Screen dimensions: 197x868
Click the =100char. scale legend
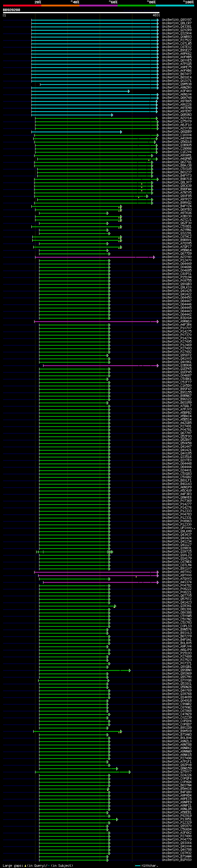(x=147, y=865)
